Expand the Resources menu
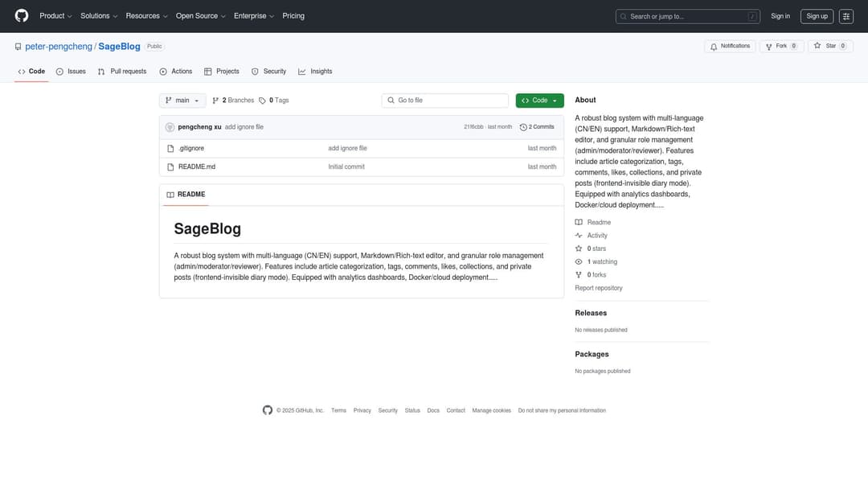868x489 pixels. click(x=146, y=16)
